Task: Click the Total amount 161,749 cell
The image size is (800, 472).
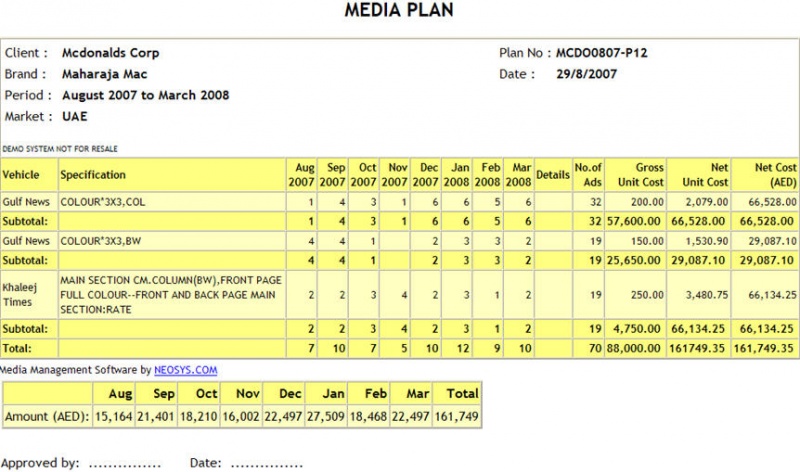Action: 457,416
